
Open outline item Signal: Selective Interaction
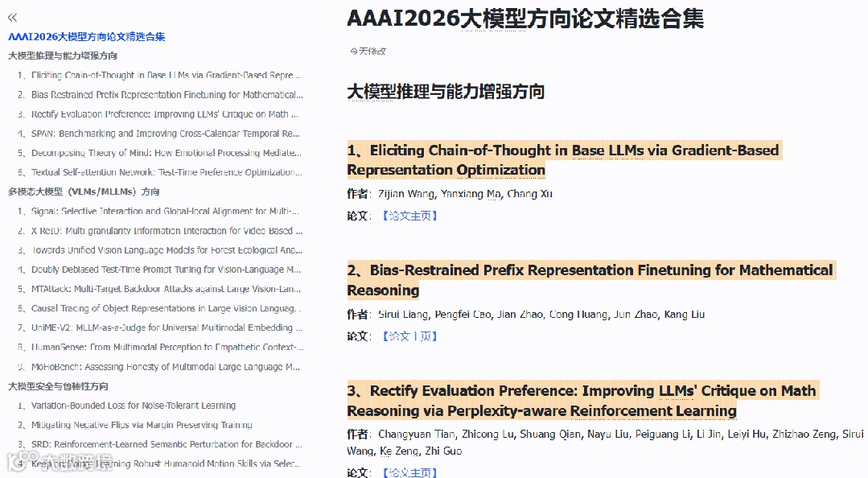point(158,211)
